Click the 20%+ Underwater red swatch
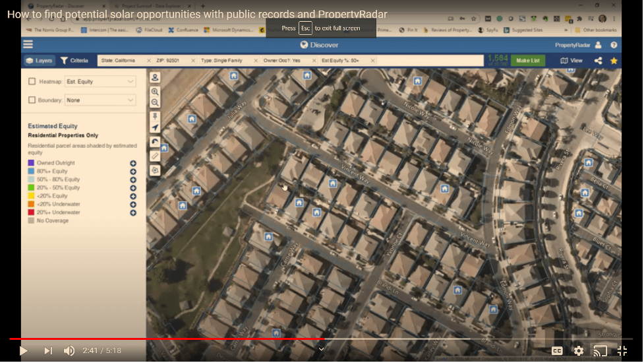The width and height of the screenshot is (644, 363). coord(31,212)
